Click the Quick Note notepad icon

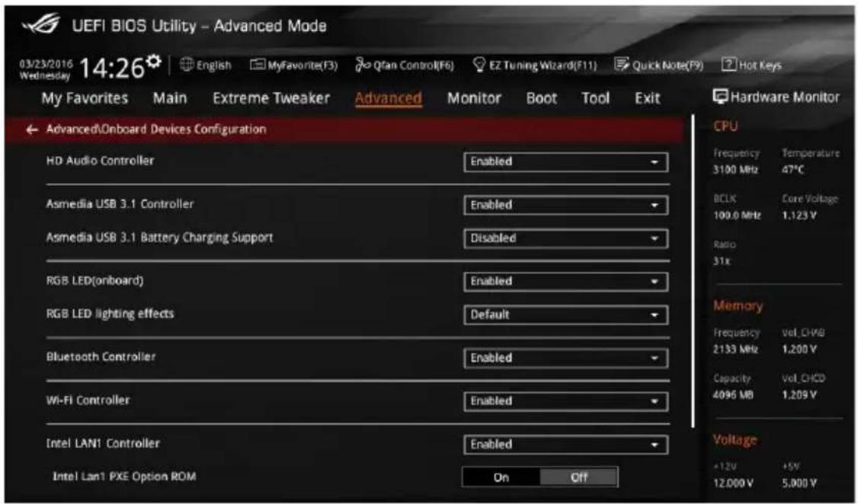622,65
